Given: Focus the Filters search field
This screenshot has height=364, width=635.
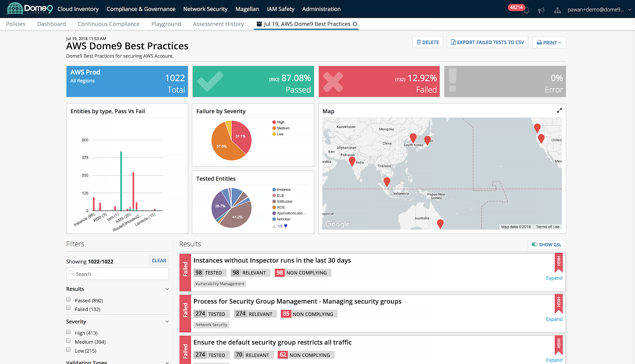Looking at the screenshot, I should [117, 274].
